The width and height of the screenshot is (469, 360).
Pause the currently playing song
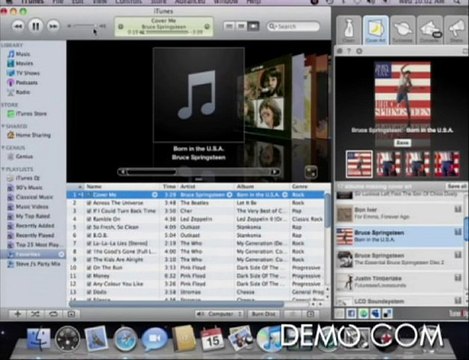36,26
